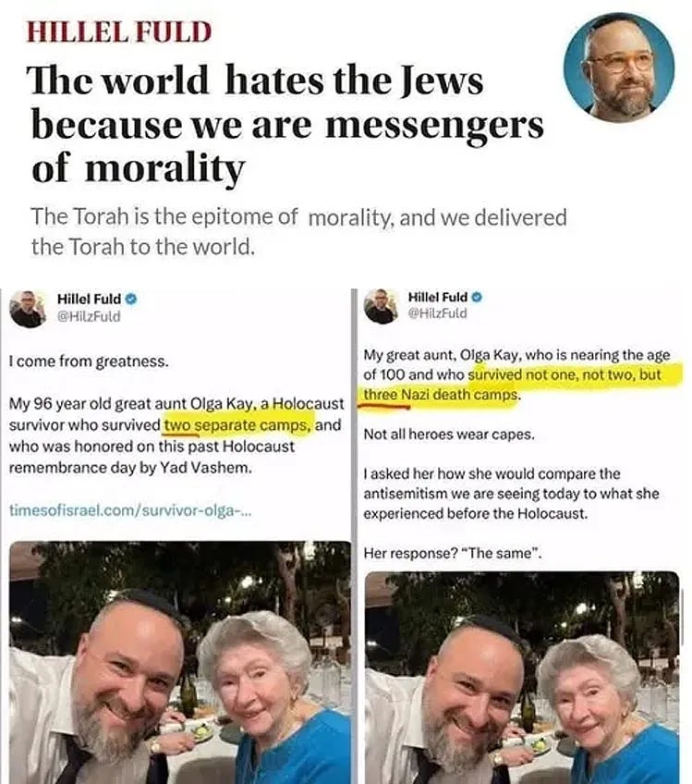This screenshot has height=784, width=692.
Task: Click Hillel Fuld display name in left tweet
Action: (89, 299)
